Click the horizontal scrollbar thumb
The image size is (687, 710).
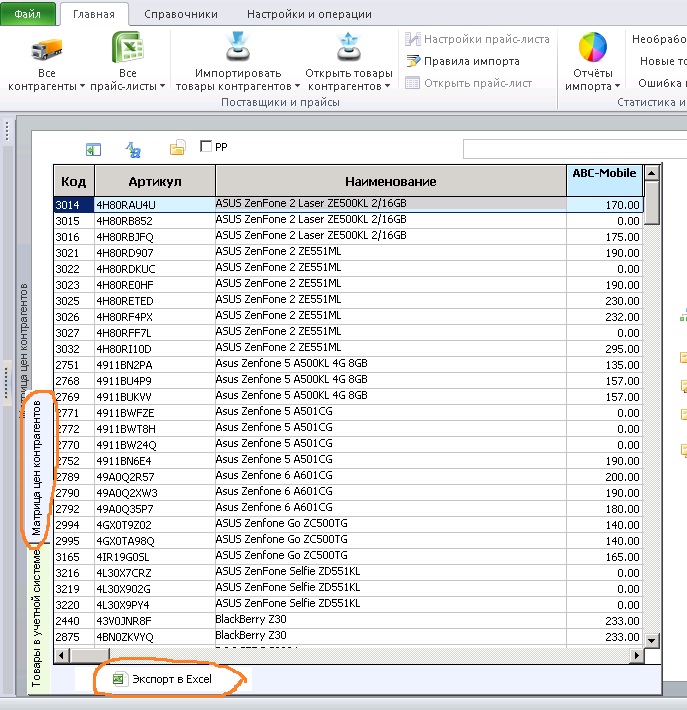tap(90, 655)
